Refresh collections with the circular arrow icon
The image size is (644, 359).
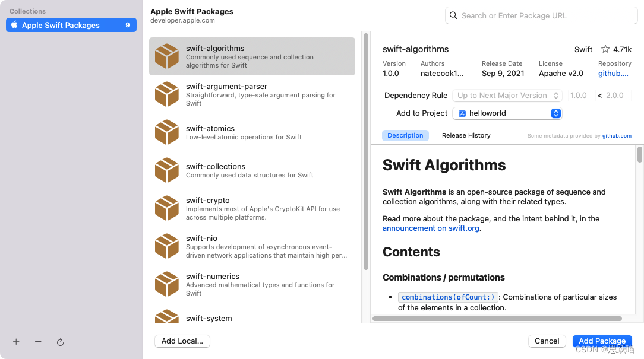coord(61,342)
